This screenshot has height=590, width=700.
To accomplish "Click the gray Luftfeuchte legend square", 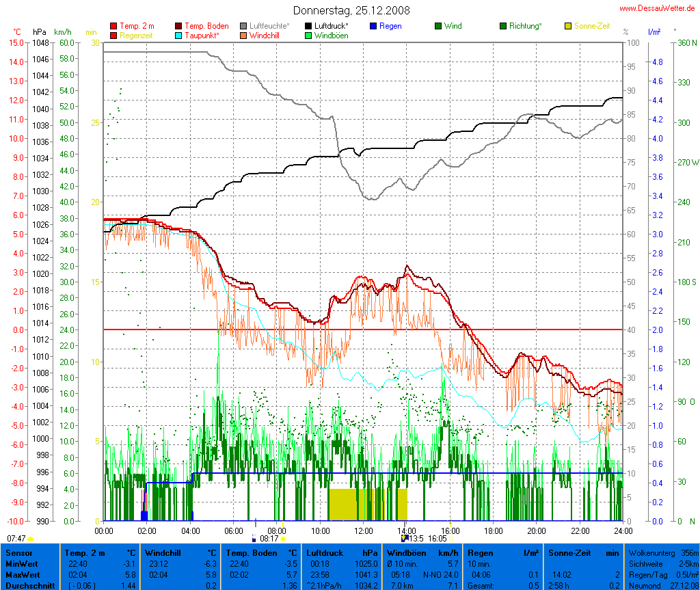I will pos(244,27).
